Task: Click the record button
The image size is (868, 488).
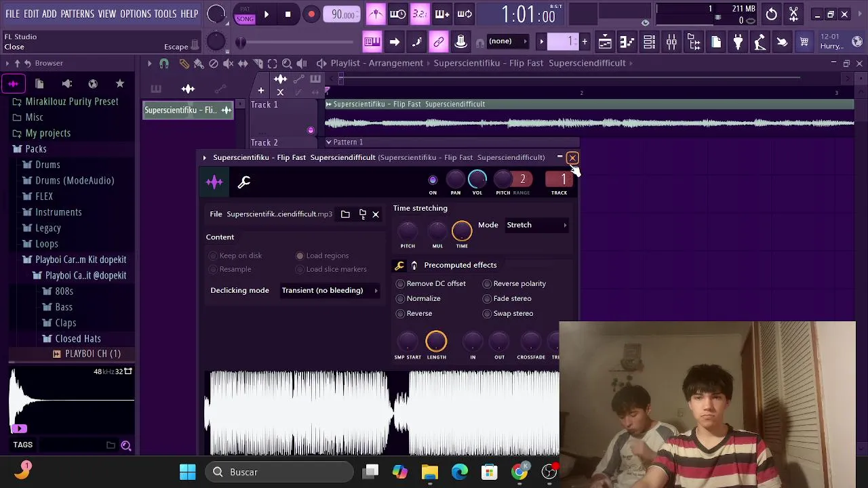Action: (311, 14)
